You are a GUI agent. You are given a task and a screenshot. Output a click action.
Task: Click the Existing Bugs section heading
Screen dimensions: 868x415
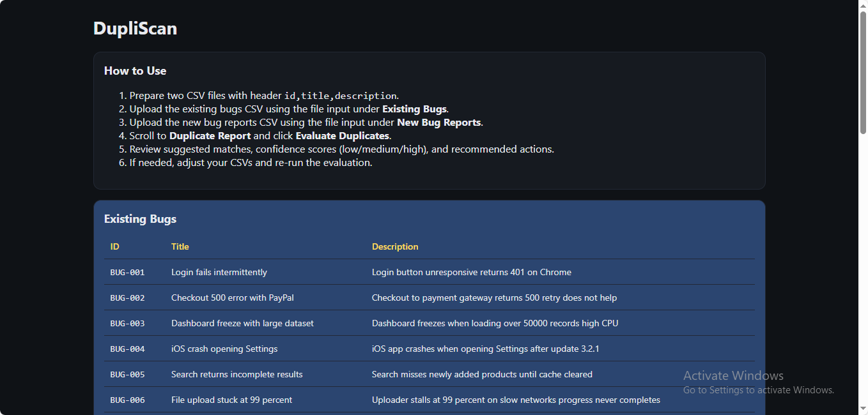coord(140,219)
